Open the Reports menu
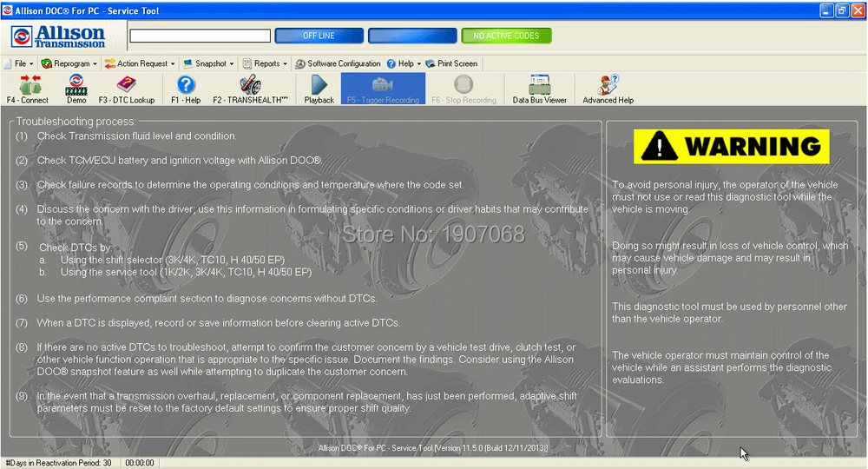The image size is (868, 469). click(x=265, y=63)
